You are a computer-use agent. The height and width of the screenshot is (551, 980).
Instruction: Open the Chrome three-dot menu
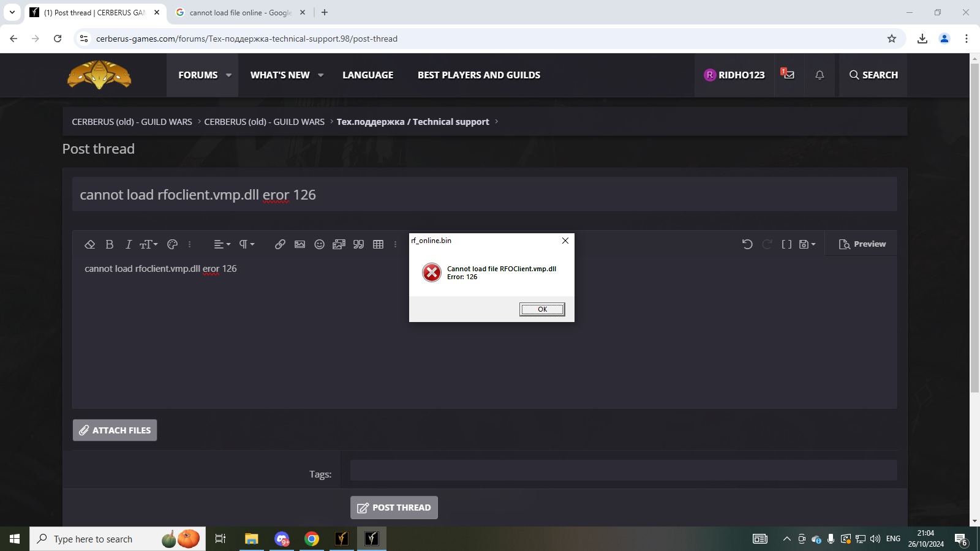click(967, 39)
